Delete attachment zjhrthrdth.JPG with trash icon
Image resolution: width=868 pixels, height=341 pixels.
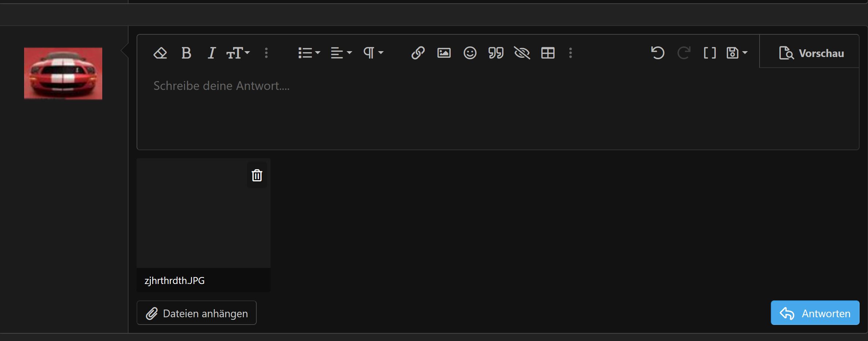[257, 175]
